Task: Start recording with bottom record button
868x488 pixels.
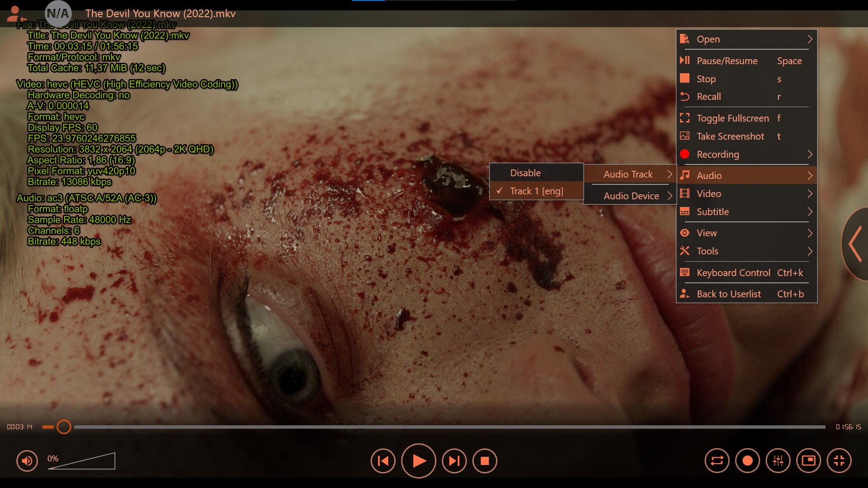Action: [748, 460]
